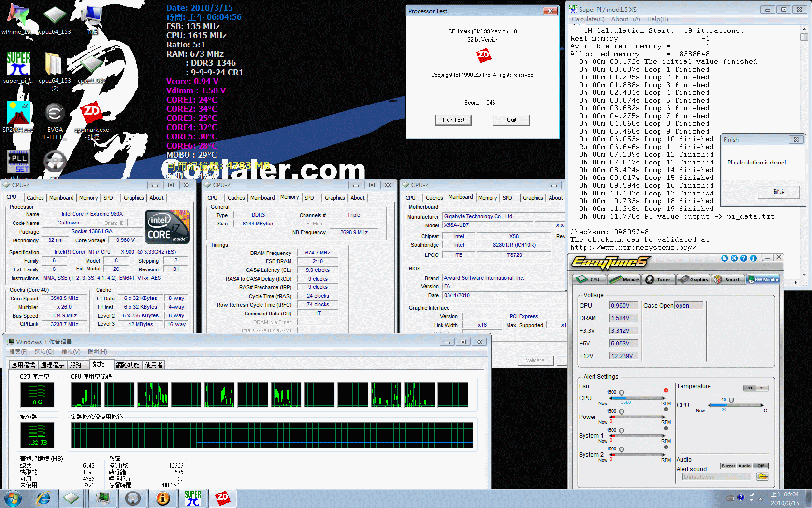Click EasyTune6 question mark help icon

744,258
